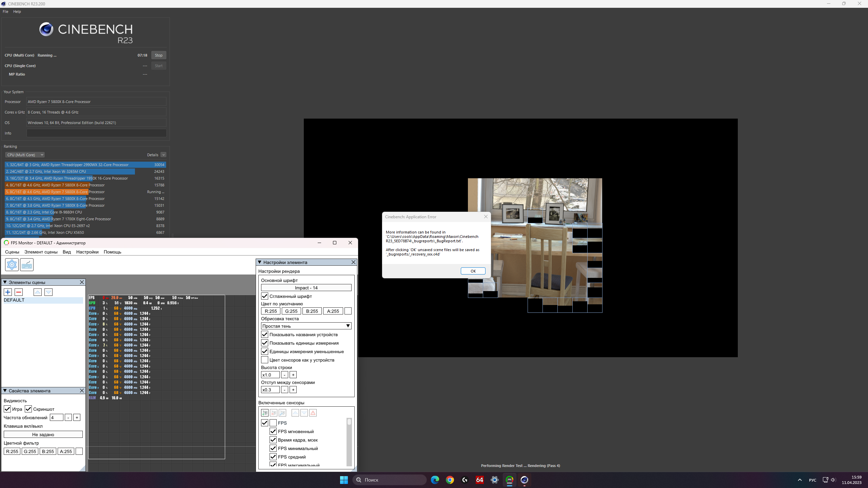Click the red minus remove scene element icon

[19, 292]
